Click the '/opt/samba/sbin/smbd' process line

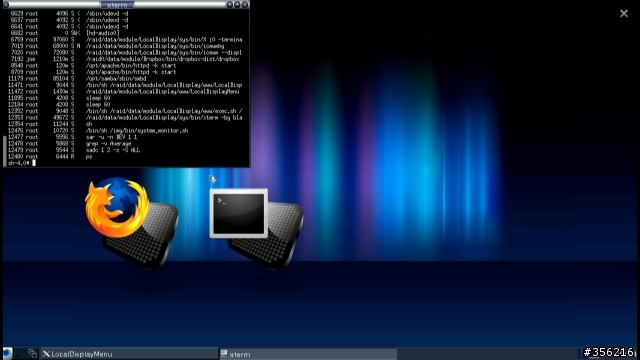click(x=77, y=78)
